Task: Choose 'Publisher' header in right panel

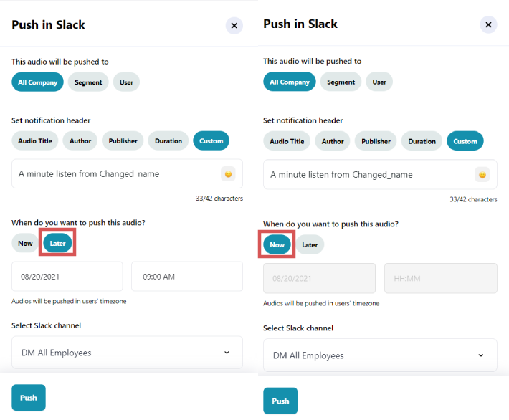Action: click(376, 141)
